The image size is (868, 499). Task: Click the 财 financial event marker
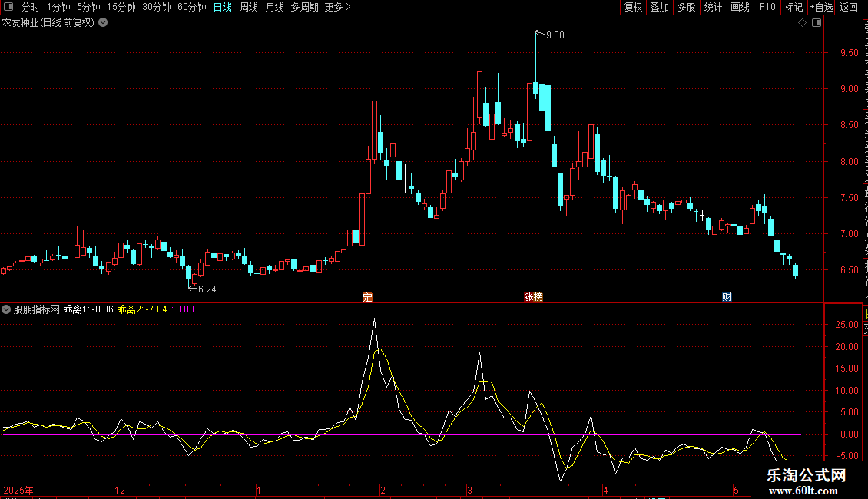pyautogui.click(x=727, y=297)
